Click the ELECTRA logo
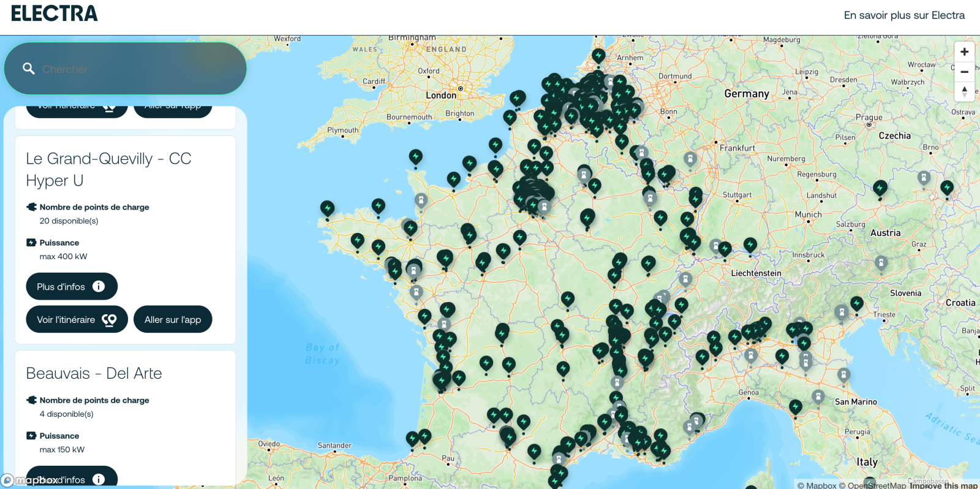Image resolution: width=980 pixels, height=489 pixels. point(55,13)
